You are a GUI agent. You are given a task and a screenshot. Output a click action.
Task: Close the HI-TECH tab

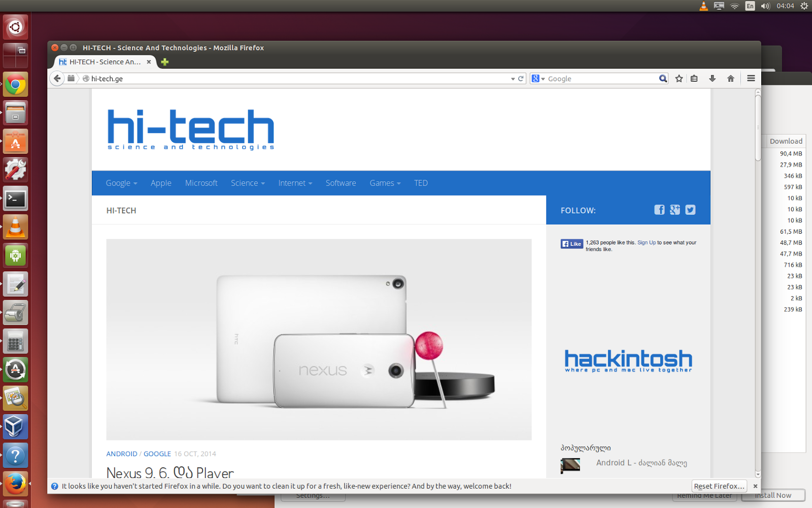pyautogui.click(x=149, y=62)
